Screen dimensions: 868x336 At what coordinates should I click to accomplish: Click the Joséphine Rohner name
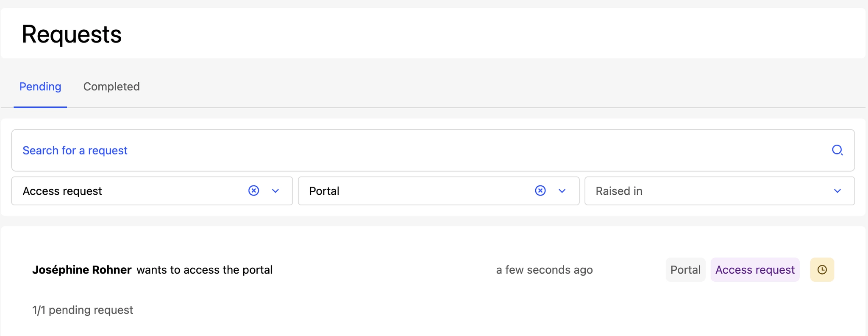tap(82, 270)
